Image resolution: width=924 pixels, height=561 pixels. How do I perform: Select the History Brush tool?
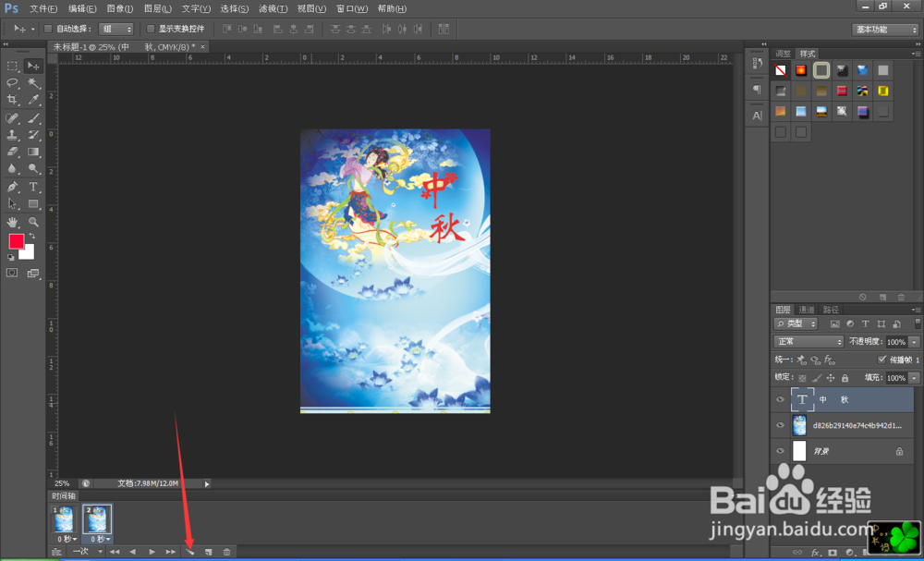coord(33,135)
